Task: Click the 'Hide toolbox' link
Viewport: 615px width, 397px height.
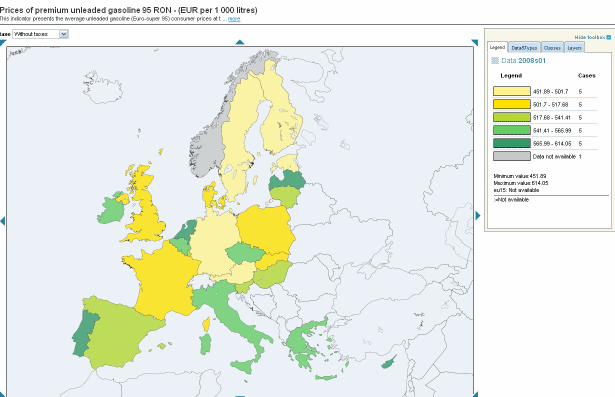Action: [x=590, y=37]
